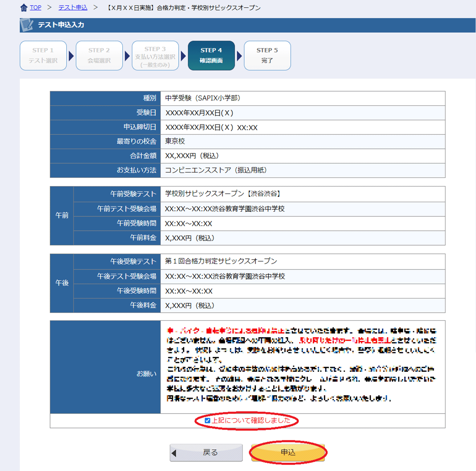Click the 午後 section header cell

(x=62, y=283)
